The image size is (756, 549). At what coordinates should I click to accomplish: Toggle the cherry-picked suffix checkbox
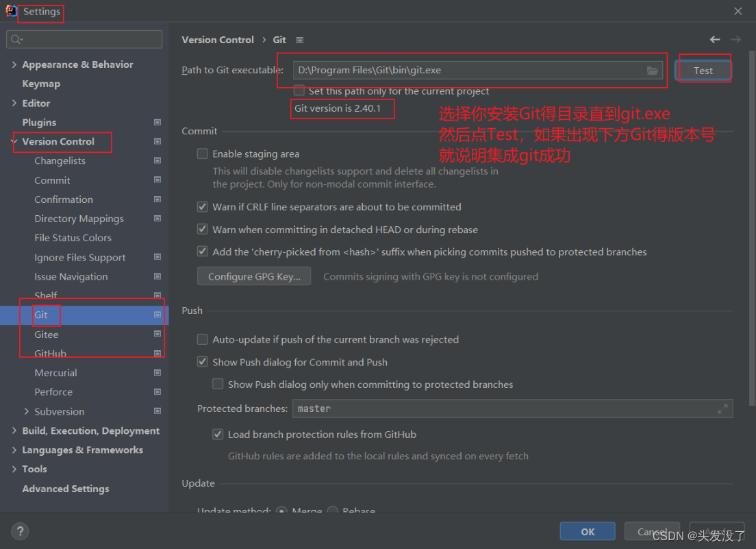[x=203, y=252]
